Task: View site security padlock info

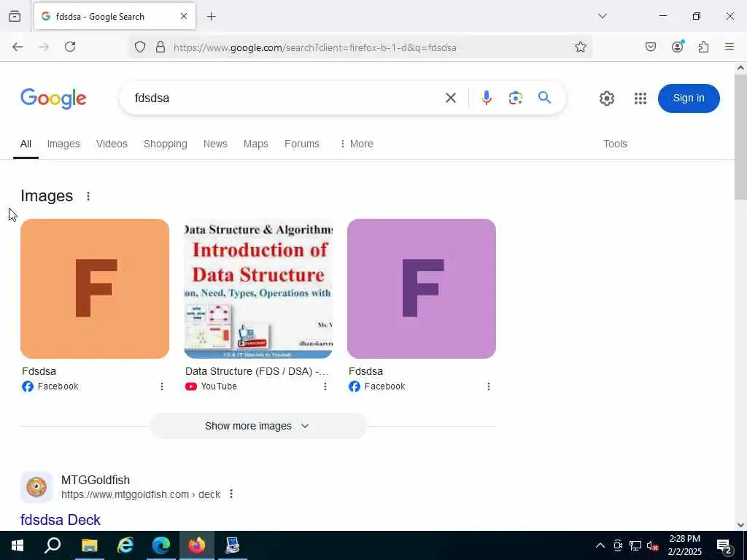Action: pos(160,47)
